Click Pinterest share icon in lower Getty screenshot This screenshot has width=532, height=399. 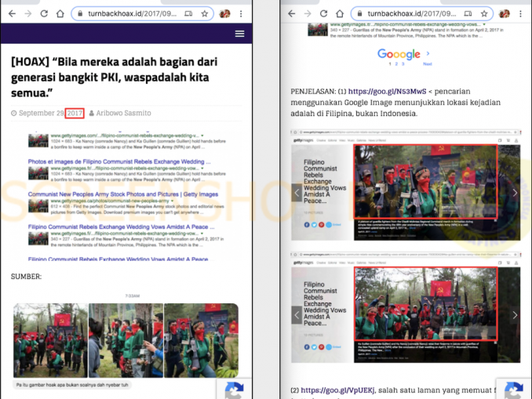[x=321, y=346]
